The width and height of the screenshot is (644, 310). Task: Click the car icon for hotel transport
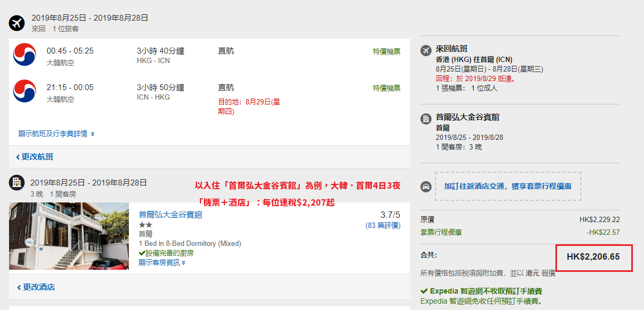[x=425, y=187]
